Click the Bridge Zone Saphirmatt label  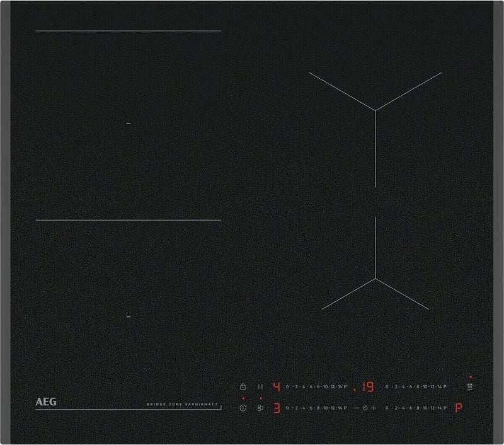183,403
